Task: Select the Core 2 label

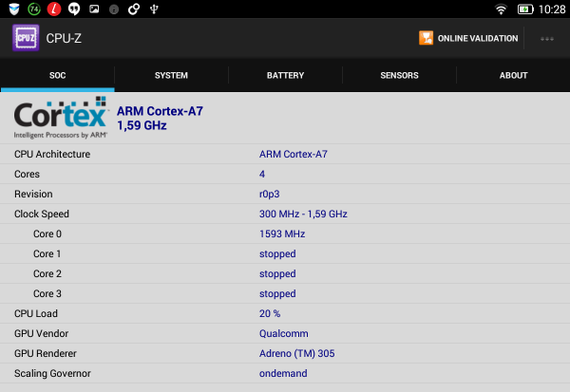Action: click(x=47, y=274)
